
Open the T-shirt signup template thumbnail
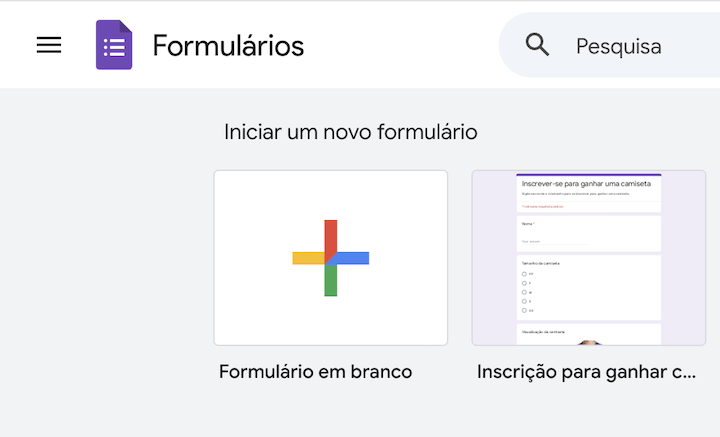(x=588, y=258)
